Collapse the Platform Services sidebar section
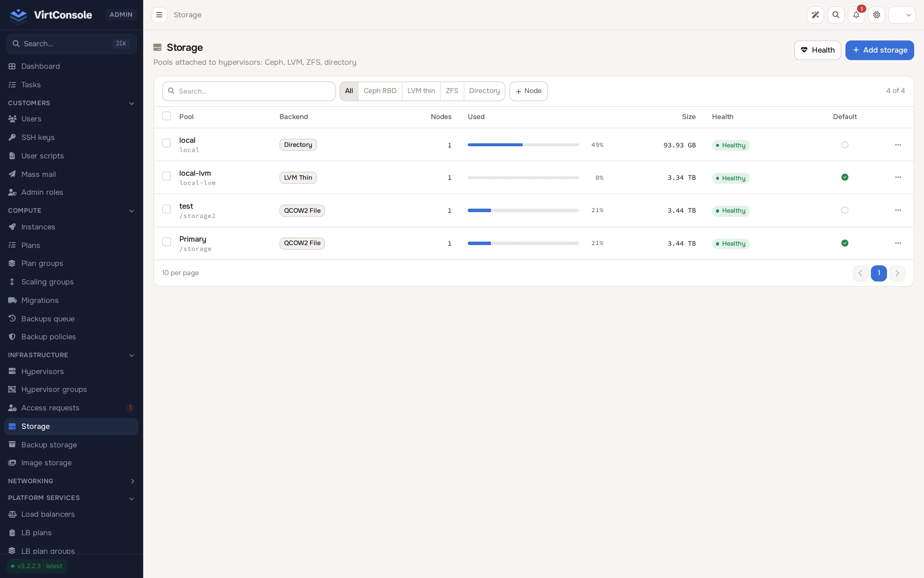This screenshot has width=924, height=578. tap(71, 498)
